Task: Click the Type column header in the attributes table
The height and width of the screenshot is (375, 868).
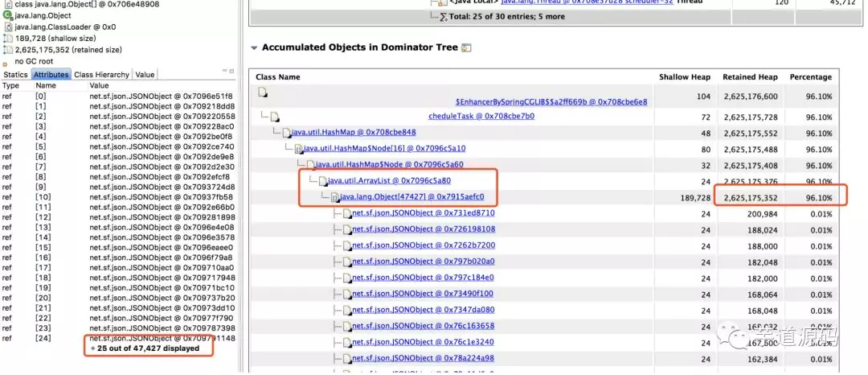Action: [x=11, y=86]
